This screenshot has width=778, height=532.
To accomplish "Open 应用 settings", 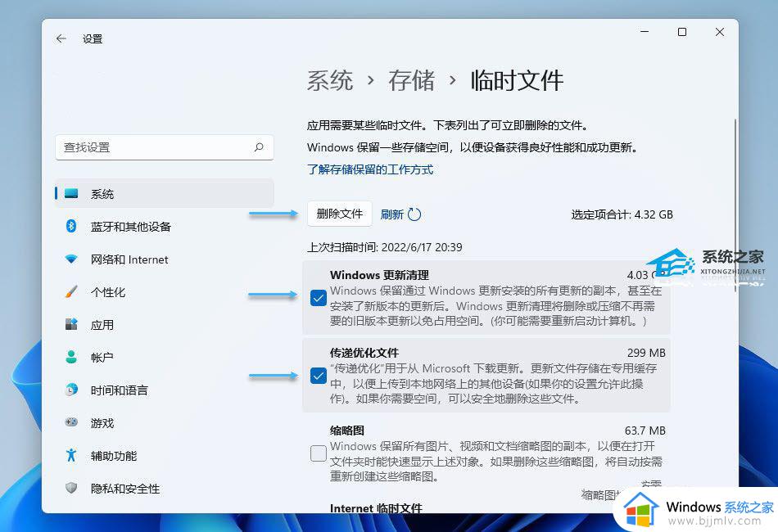I will tap(165, 325).
